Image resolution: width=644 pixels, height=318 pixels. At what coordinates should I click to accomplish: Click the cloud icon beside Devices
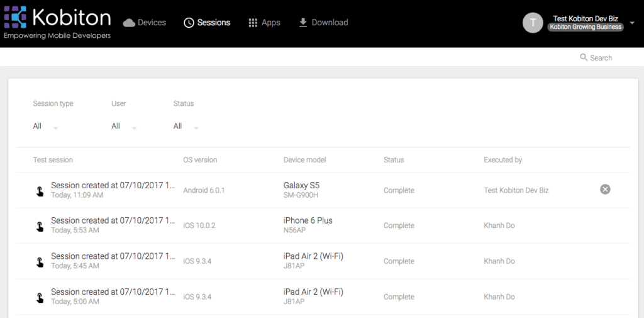129,23
